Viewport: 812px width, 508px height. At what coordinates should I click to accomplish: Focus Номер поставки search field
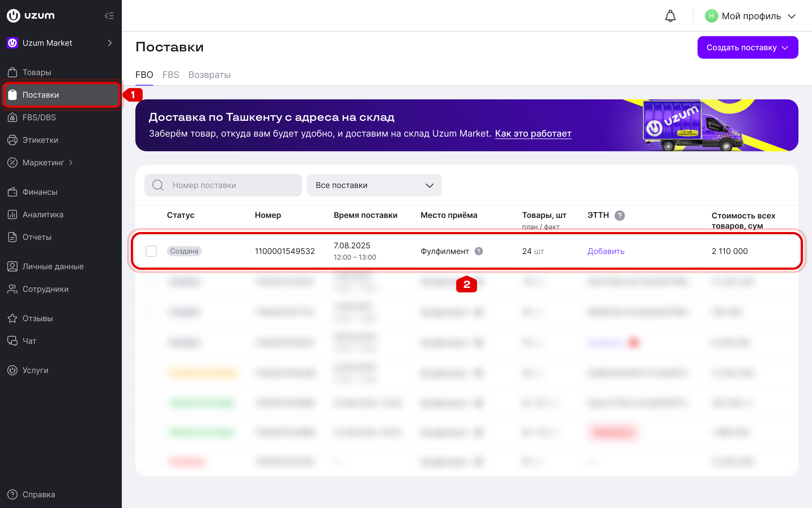[223, 185]
